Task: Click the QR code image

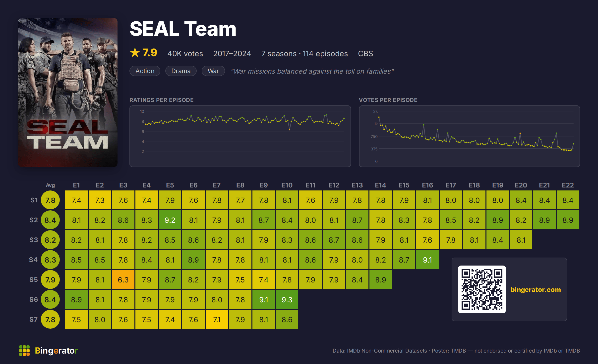Action: pyautogui.click(x=482, y=289)
